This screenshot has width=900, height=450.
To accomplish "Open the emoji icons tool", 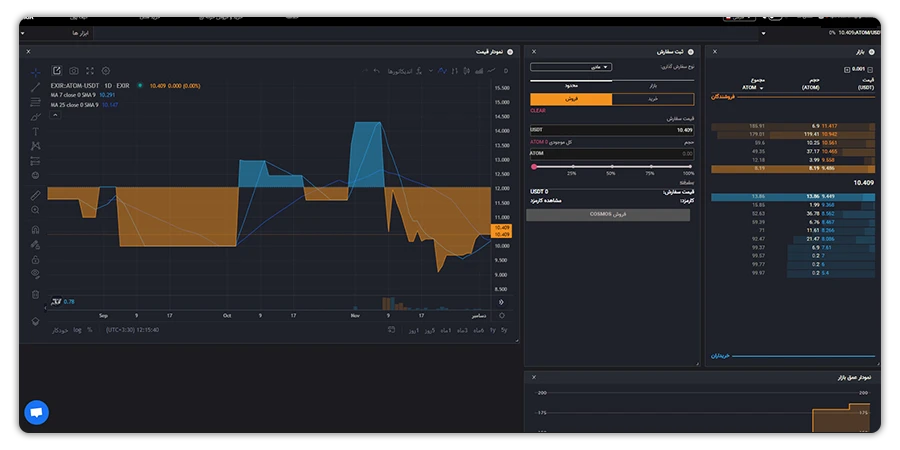I will 36,175.
